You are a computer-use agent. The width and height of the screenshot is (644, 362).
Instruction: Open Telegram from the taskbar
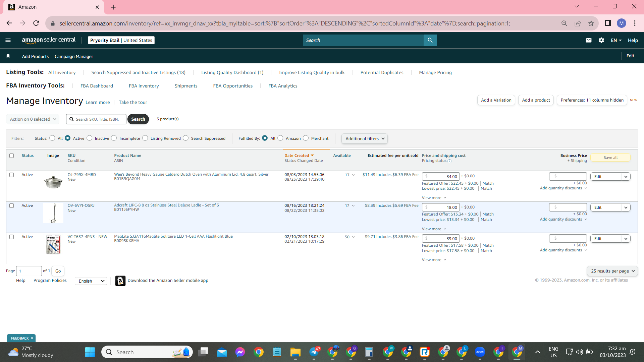[x=314, y=352]
